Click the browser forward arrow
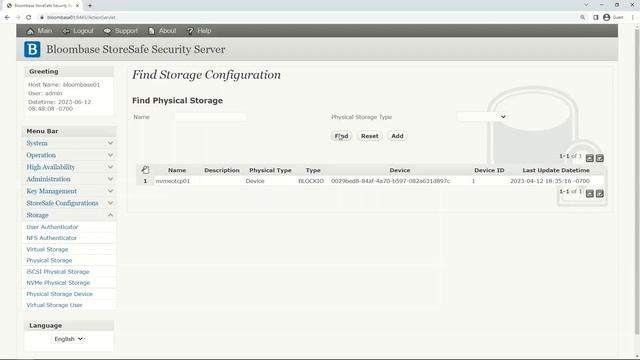 point(18,18)
